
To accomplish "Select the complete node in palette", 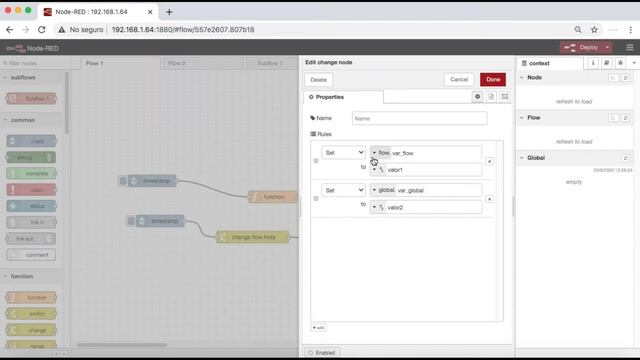I will coord(31,173).
